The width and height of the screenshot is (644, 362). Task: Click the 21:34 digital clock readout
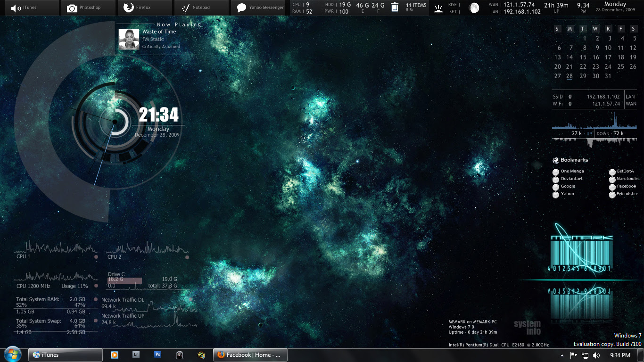tap(159, 115)
